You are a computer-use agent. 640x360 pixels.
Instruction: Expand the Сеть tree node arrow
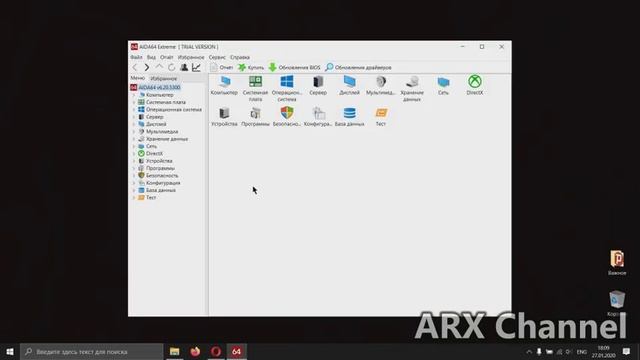(x=134, y=146)
